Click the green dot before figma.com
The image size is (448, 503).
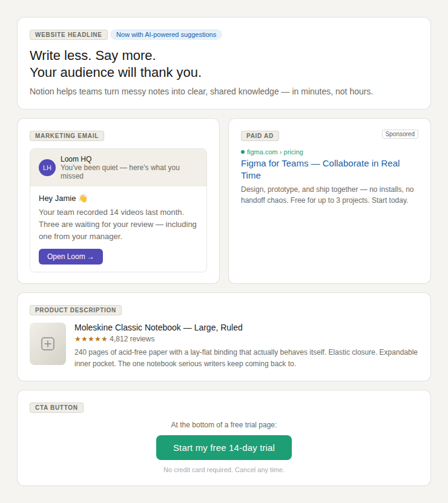coord(243,152)
